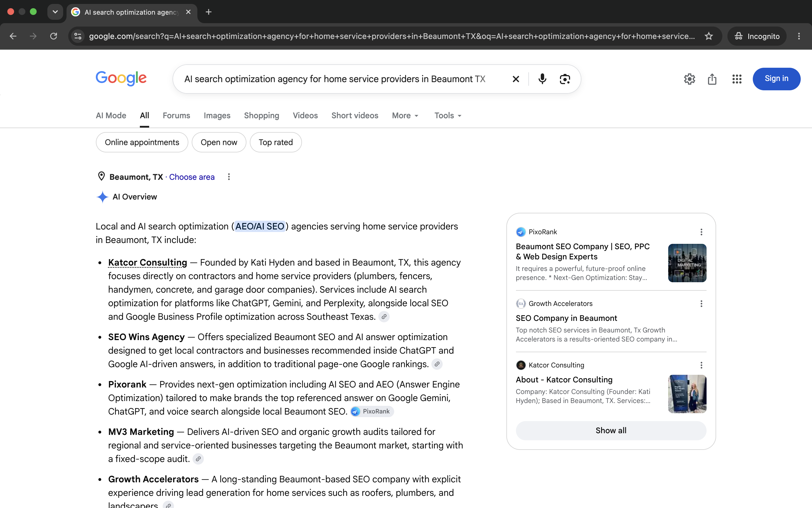The image size is (812, 508).
Task: Open location options next to Choose area
Action: (229, 177)
